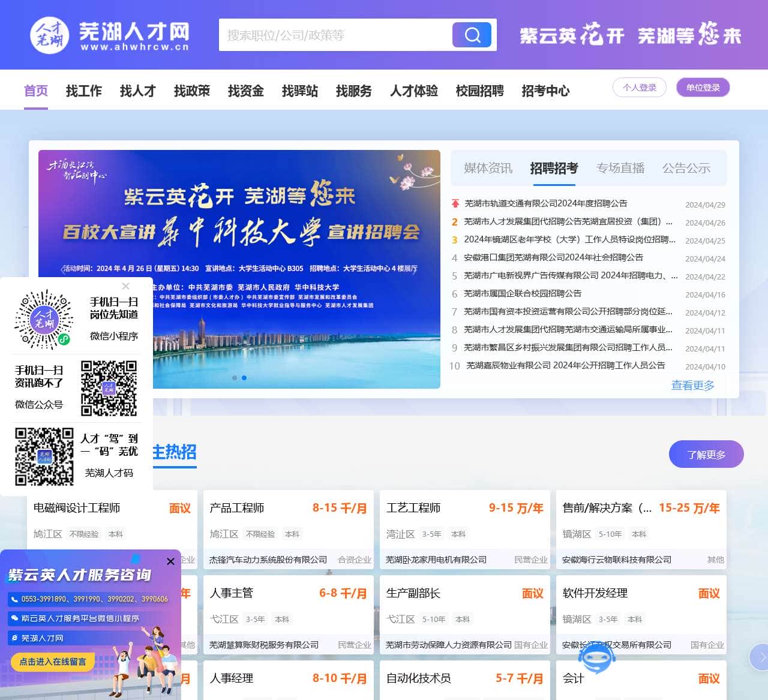Click 查看更多 link
Image resolution: width=768 pixels, height=700 pixels.
693,385
